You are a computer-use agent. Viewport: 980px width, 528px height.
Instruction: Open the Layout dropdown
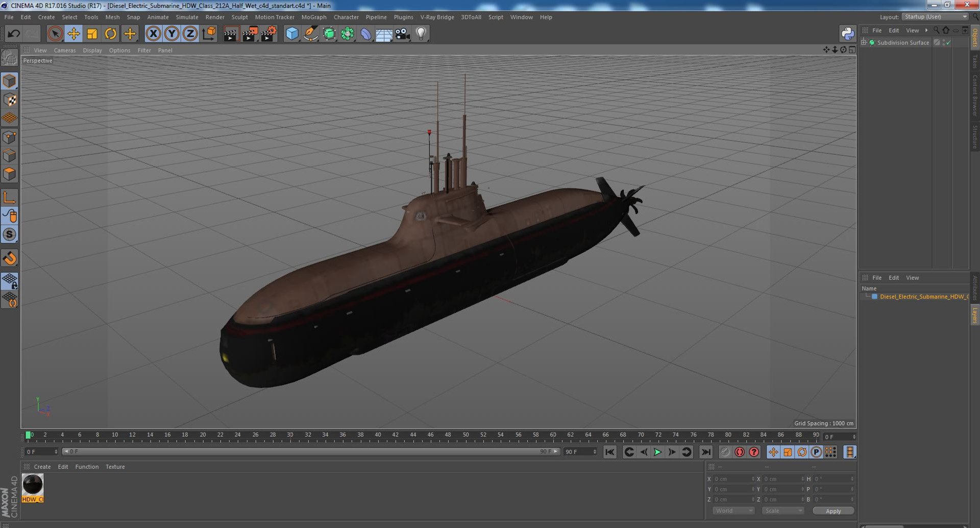point(936,17)
